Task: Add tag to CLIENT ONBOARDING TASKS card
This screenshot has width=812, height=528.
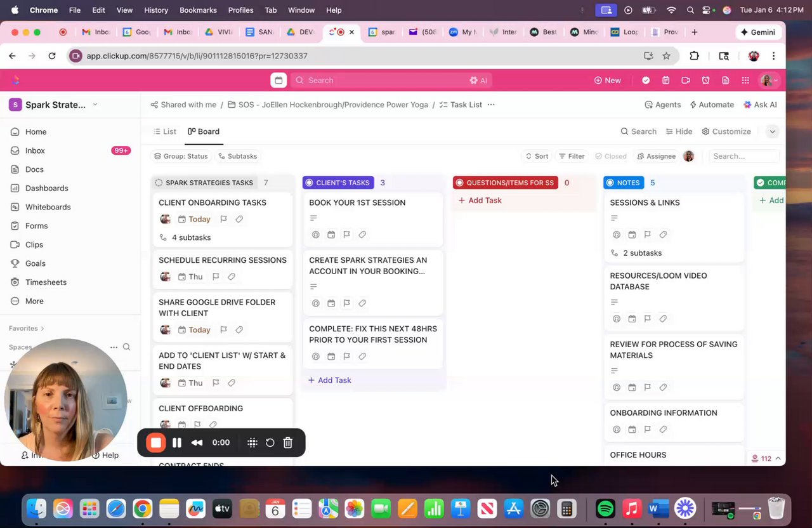Action: pyautogui.click(x=239, y=219)
